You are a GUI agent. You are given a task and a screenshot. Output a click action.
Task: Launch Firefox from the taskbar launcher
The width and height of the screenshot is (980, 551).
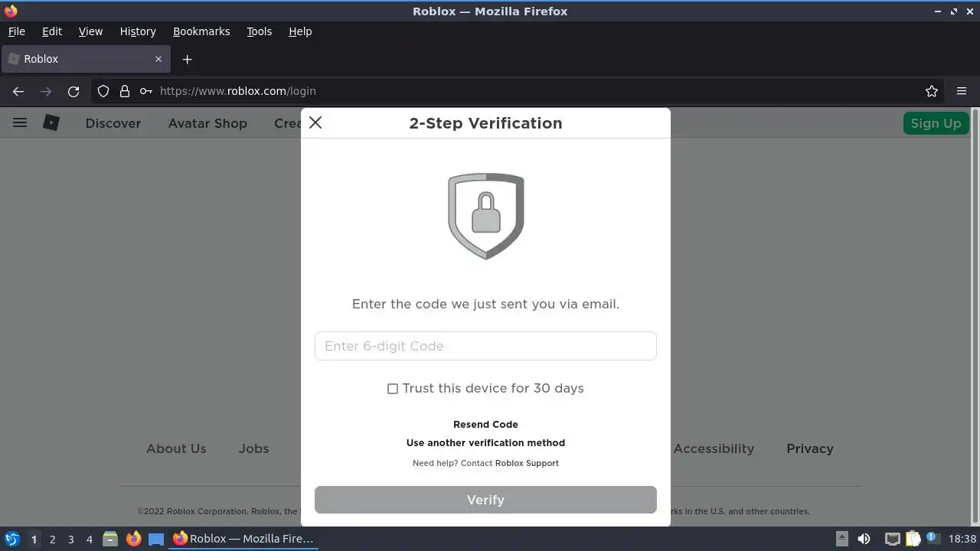(133, 539)
